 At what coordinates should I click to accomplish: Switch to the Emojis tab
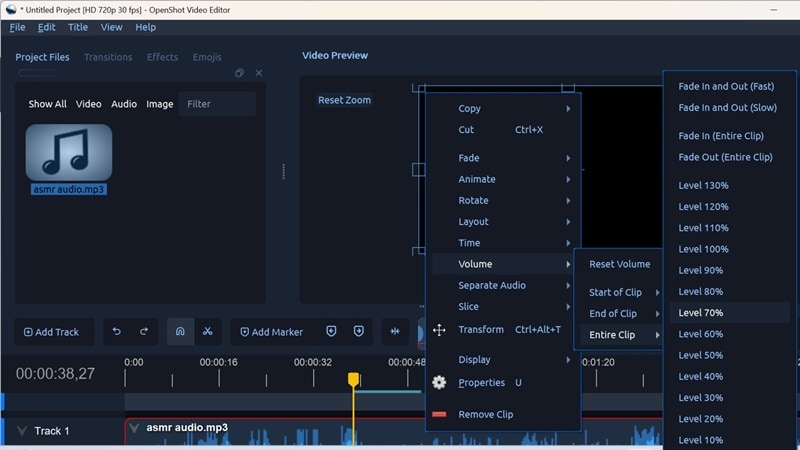tap(207, 57)
